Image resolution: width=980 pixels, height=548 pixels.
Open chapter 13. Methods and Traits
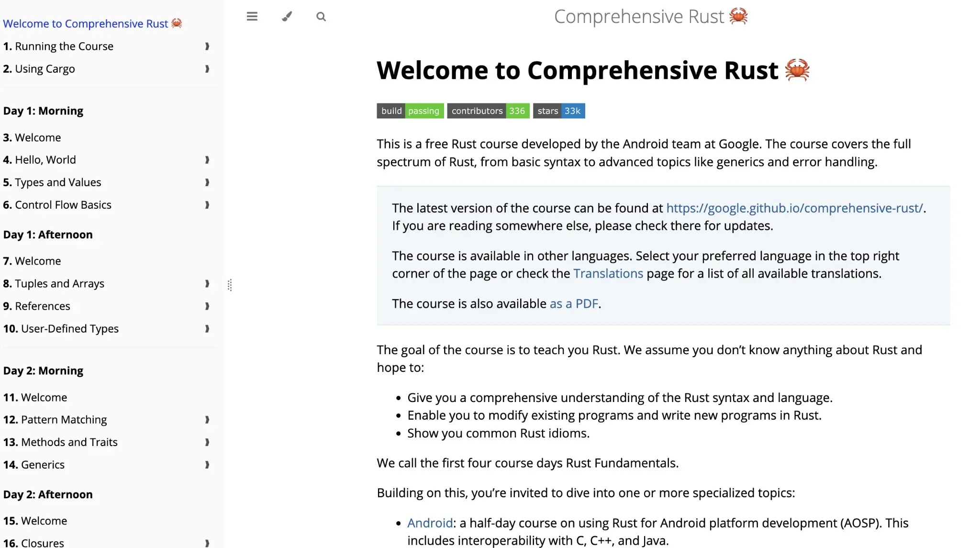click(x=60, y=442)
